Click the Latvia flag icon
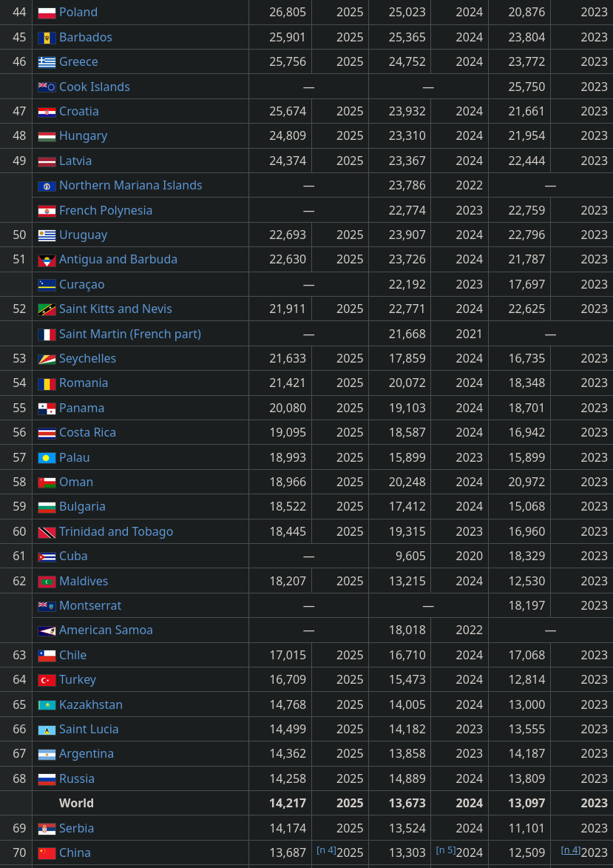 tap(47, 161)
